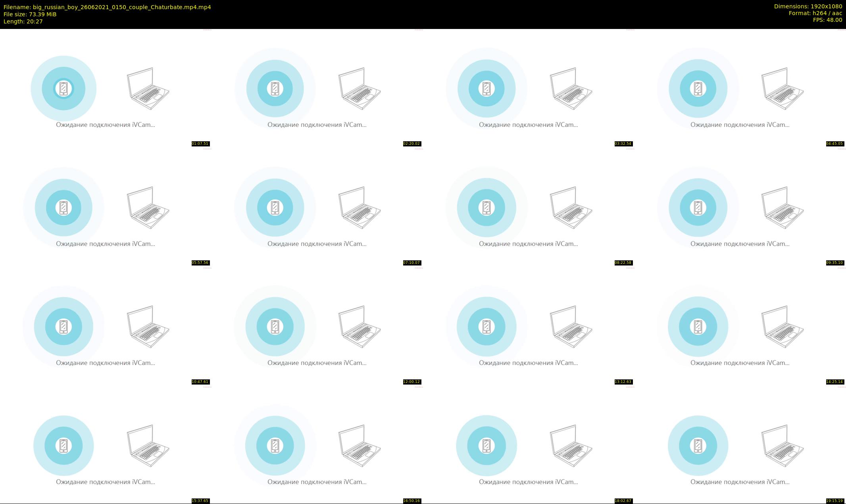Click the iVCam waiting text in the 01:07.51 frame

coord(106,125)
